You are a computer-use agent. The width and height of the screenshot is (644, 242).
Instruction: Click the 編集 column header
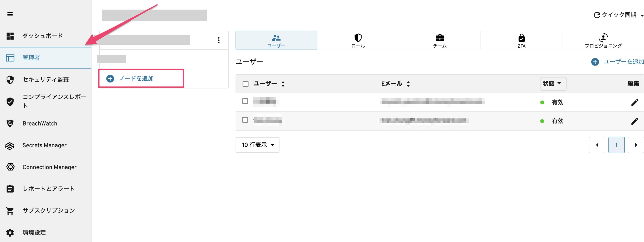coord(633,84)
